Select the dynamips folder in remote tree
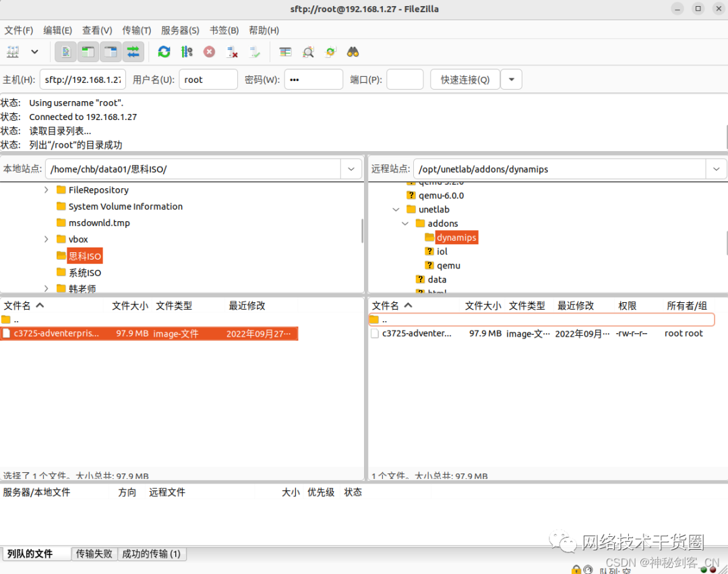This screenshot has width=728, height=574. pos(456,237)
